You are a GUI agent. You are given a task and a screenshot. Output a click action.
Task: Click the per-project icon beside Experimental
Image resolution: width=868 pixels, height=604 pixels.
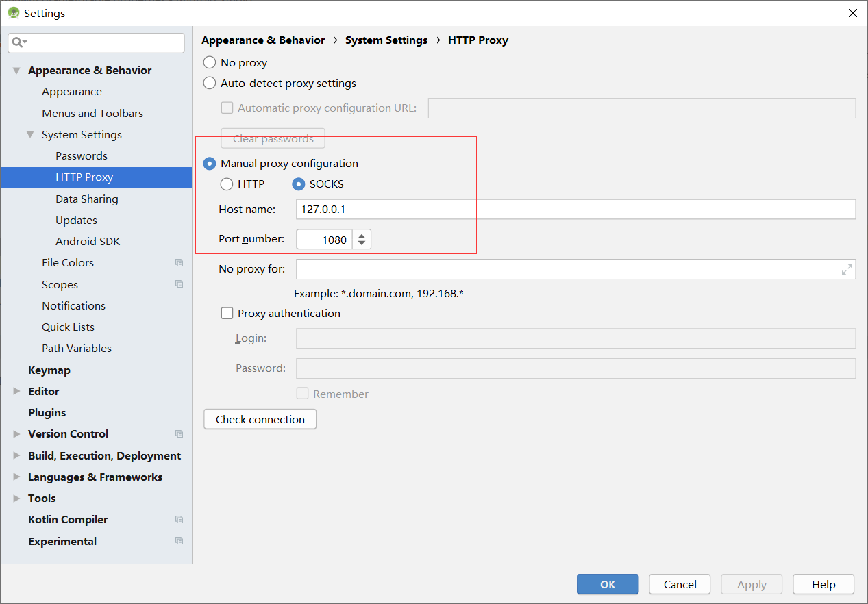pyautogui.click(x=179, y=541)
